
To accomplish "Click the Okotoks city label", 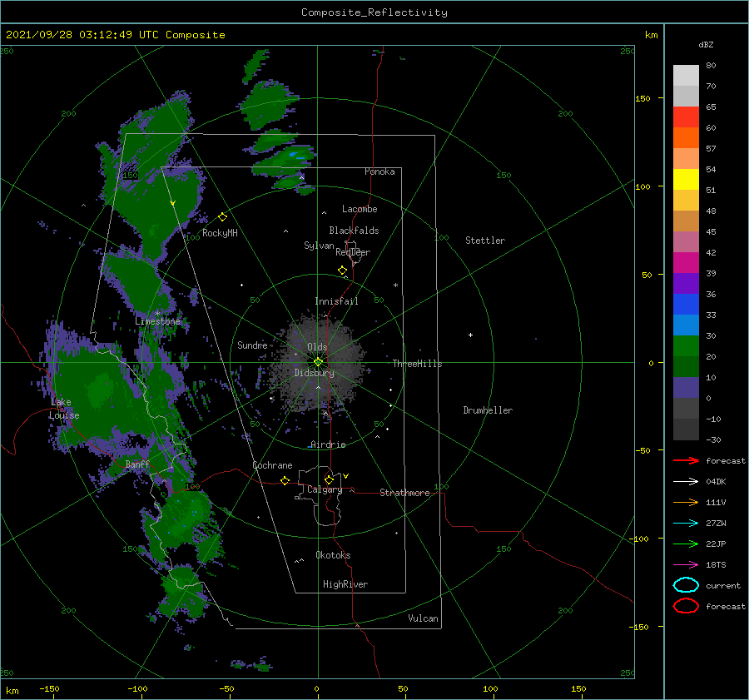I will click(334, 555).
